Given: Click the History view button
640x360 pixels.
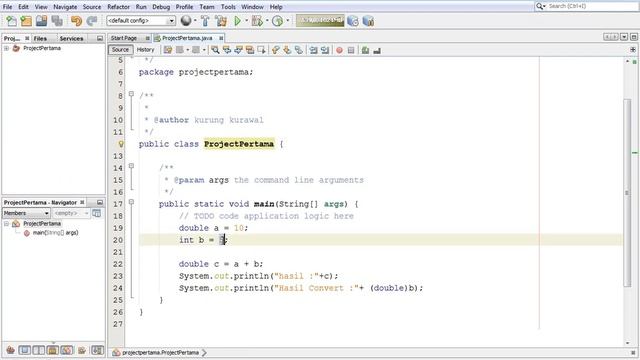Looking at the screenshot, I should (x=145, y=49).
